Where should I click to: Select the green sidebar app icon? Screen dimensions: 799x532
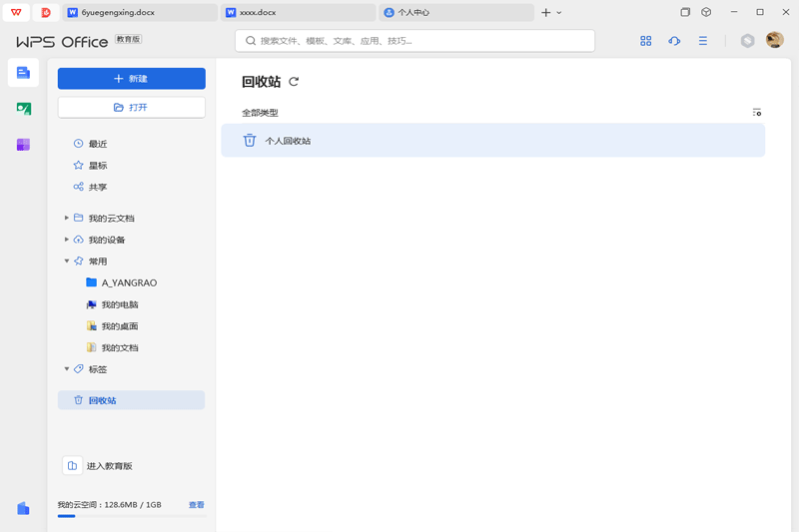pyautogui.click(x=23, y=109)
